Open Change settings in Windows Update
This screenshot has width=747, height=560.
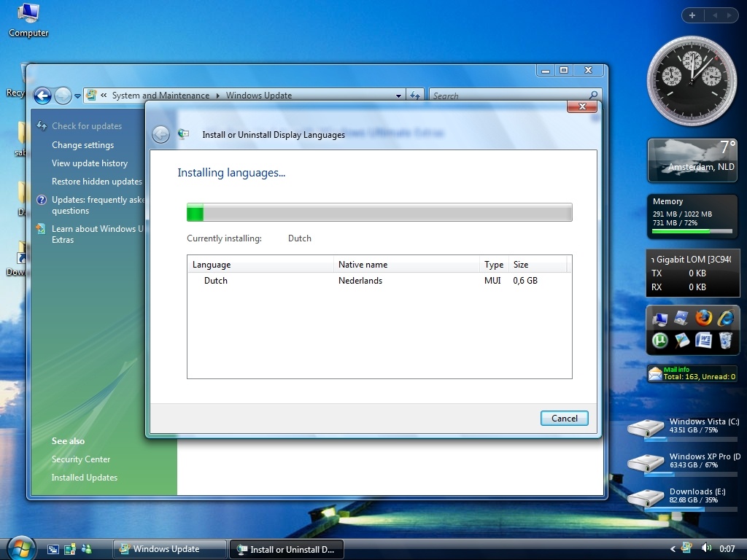tap(83, 145)
